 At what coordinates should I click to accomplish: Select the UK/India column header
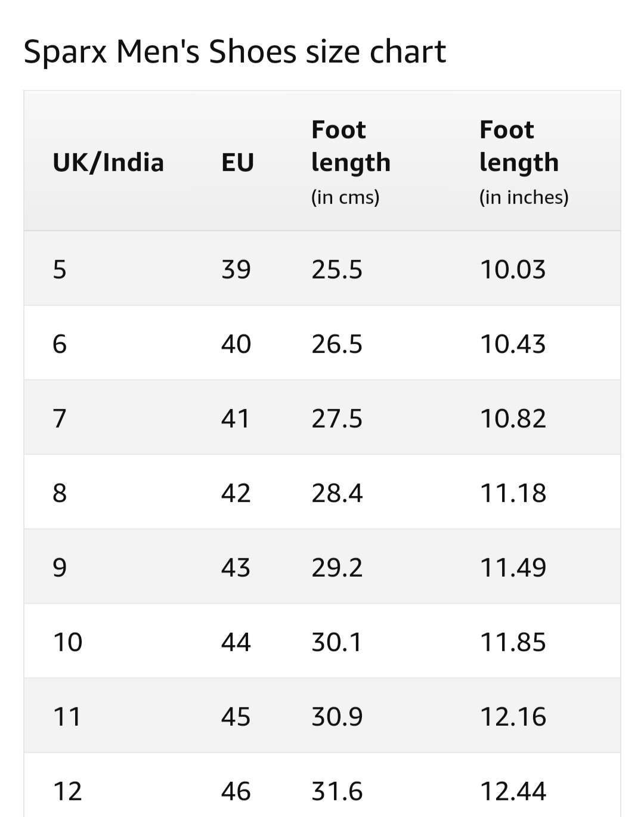(x=108, y=162)
